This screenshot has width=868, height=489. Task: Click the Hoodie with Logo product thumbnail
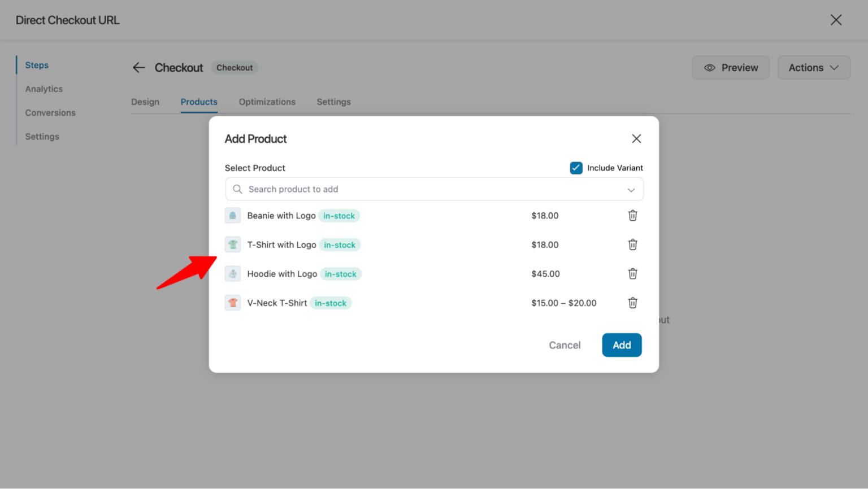point(233,273)
